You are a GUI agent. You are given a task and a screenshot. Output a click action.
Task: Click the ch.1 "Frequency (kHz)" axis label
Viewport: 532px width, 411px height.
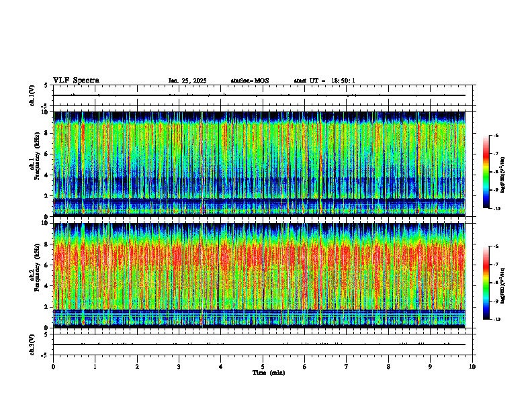tap(37, 156)
